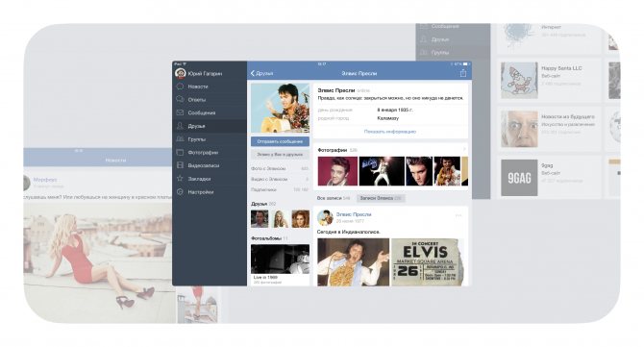Click the Отправить сообщение button
The height and width of the screenshot is (347, 644).
tap(280, 141)
